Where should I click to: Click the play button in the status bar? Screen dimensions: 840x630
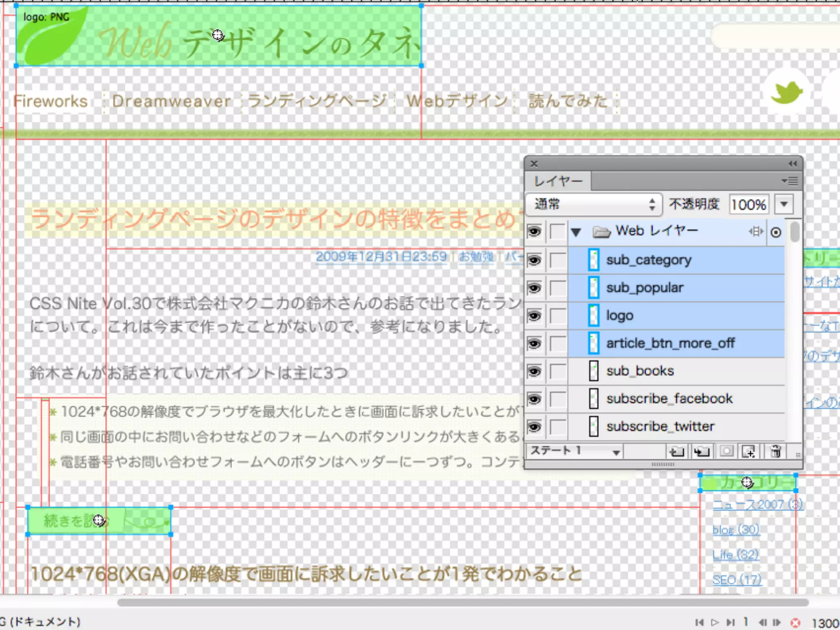[715, 623]
